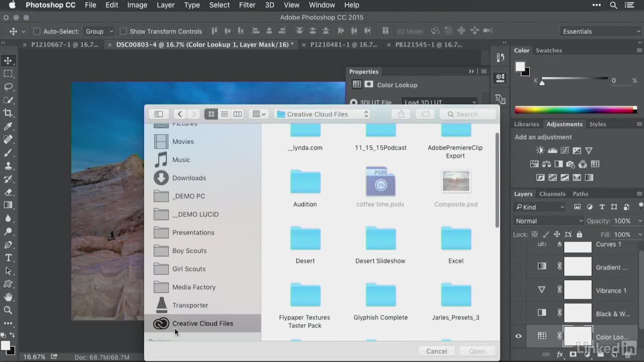
Task: Open the Essentials workspace dropdown
Action: pyautogui.click(x=601, y=31)
